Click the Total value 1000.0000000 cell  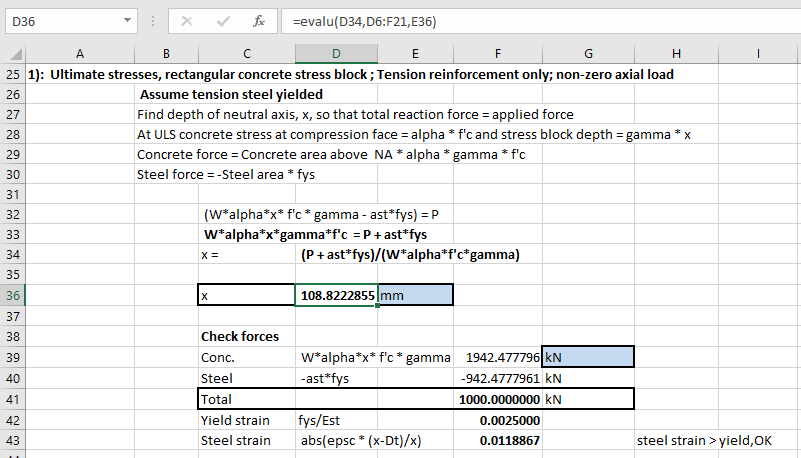tap(498, 399)
